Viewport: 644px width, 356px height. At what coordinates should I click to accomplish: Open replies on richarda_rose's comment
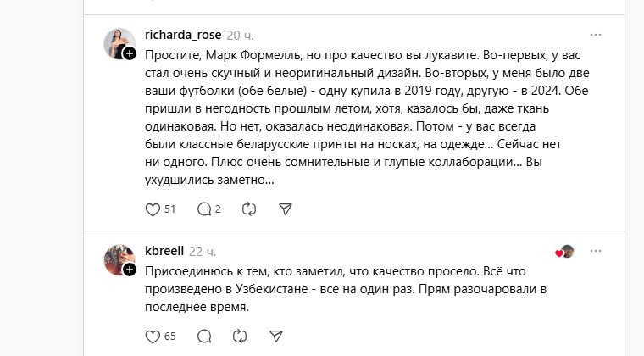tap(203, 209)
